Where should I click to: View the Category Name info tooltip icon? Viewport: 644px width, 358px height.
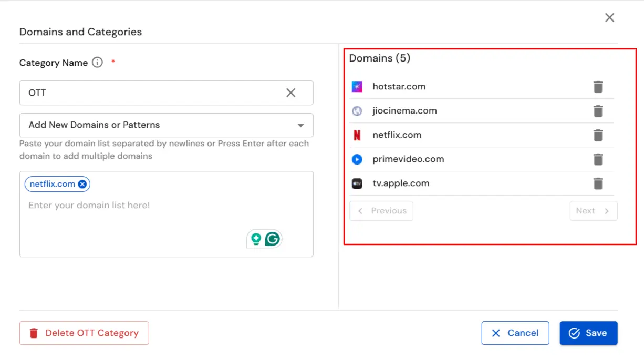97,63
